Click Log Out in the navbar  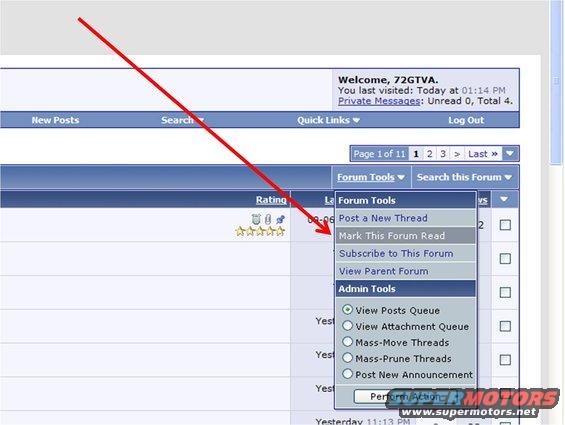point(466,120)
